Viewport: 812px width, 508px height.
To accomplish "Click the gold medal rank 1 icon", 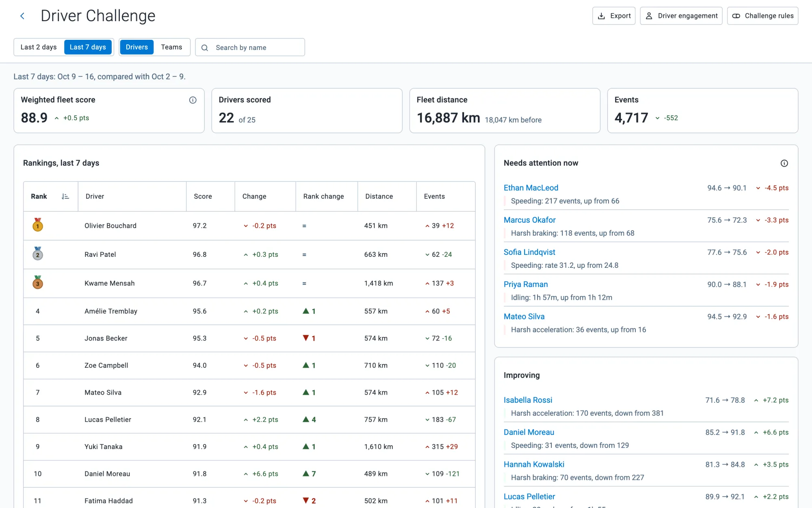I will pyautogui.click(x=38, y=225).
